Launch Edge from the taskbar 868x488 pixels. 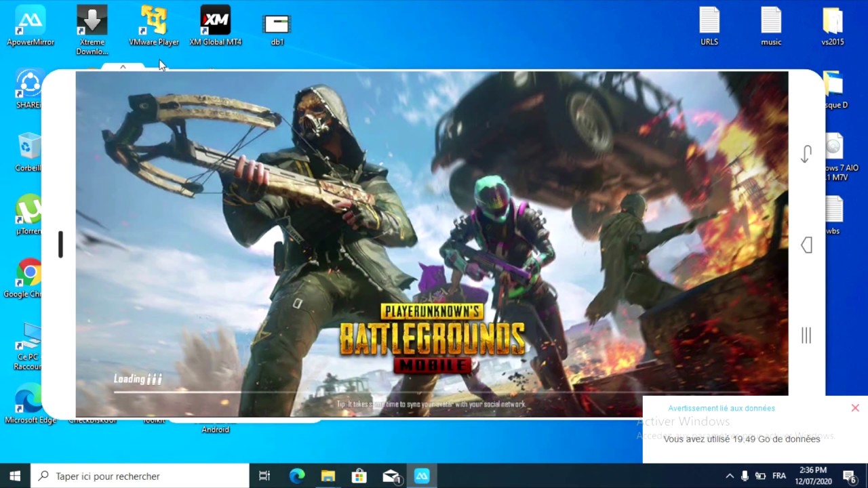[x=297, y=476]
